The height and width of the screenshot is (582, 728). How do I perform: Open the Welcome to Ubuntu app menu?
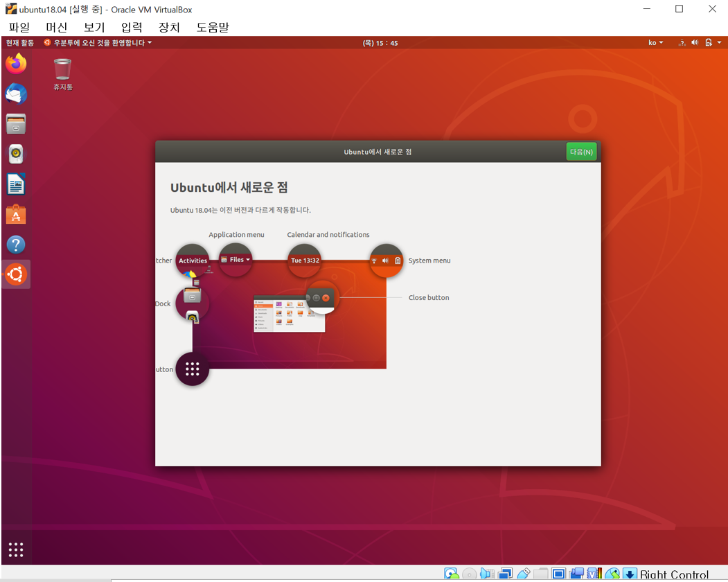[98, 43]
